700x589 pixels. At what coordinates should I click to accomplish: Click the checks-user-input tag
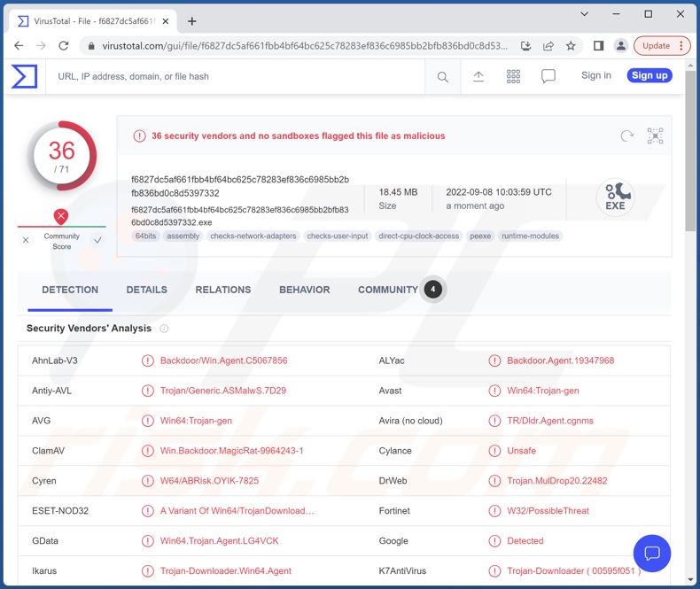338,236
